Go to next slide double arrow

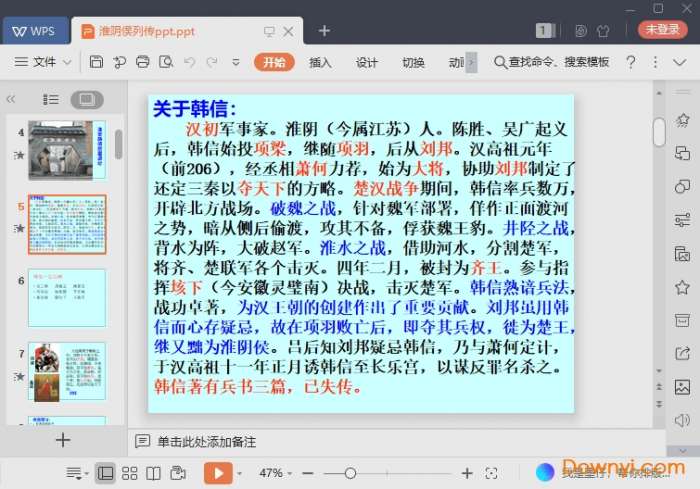[659, 404]
